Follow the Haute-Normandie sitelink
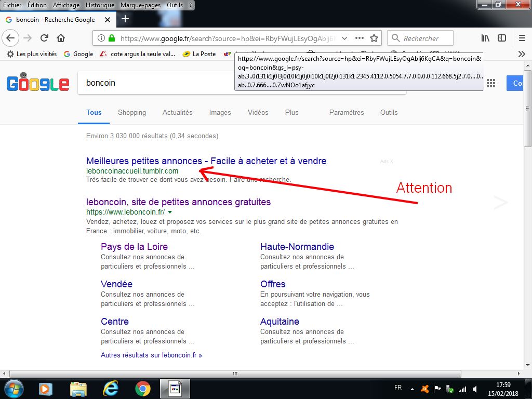Image resolution: width=532 pixels, height=399 pixels. [297, 247]
